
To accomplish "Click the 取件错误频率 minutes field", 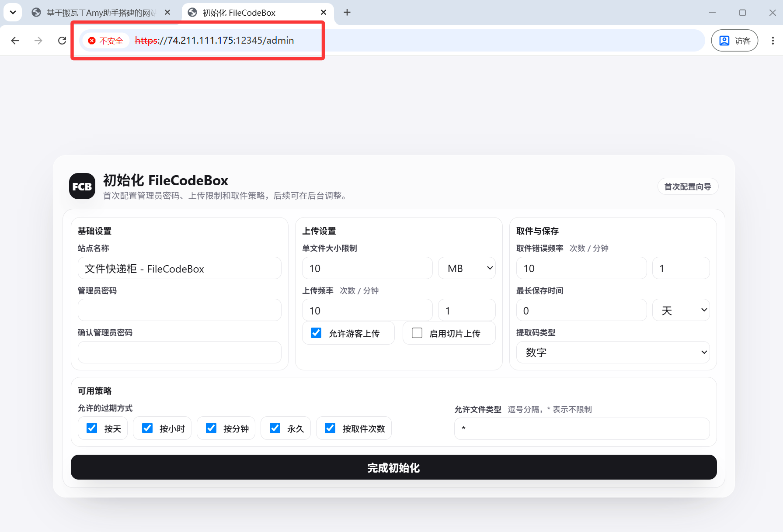I will (681, 268).
